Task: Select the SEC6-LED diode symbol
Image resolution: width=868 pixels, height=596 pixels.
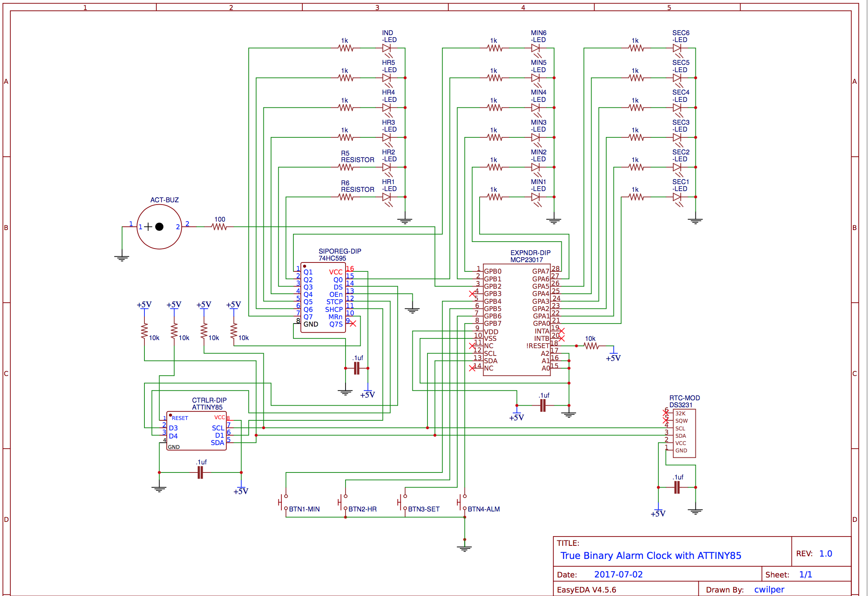Action: [677, 48]
